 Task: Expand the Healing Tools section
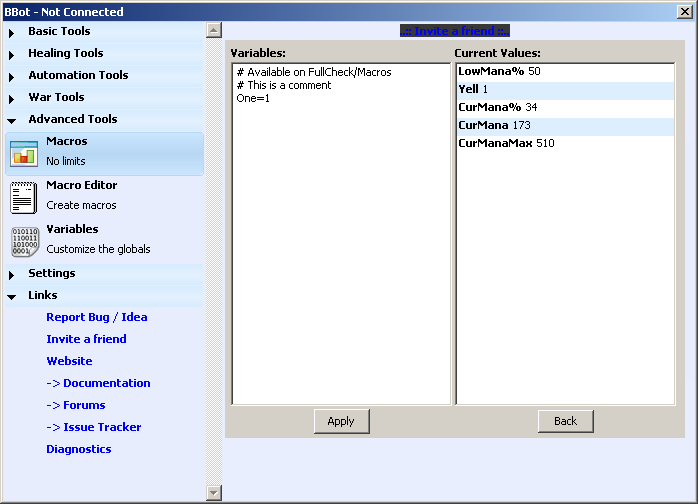point(65,54)
